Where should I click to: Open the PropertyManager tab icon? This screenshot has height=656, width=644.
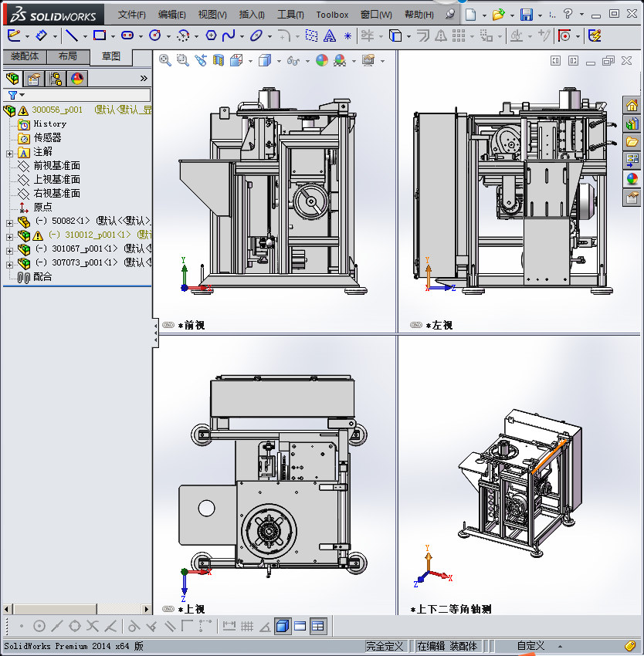pyautogui.click(x=34, y=78)
